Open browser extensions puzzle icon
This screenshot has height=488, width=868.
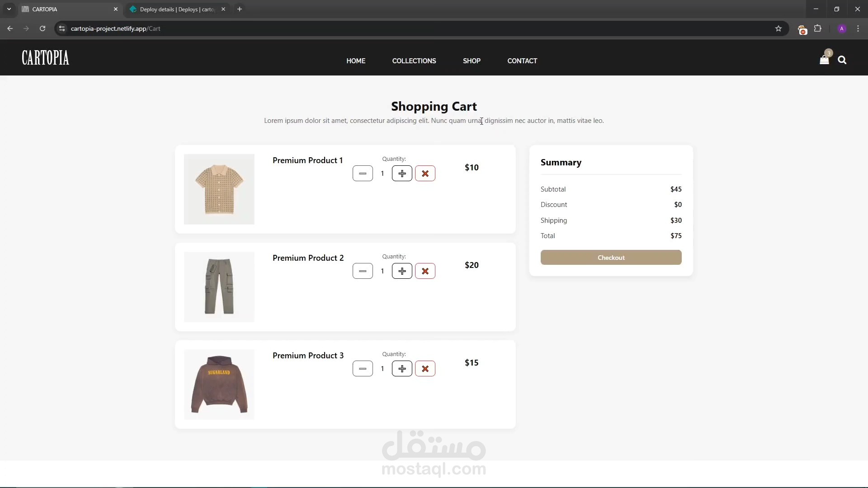tap(817, 28)
